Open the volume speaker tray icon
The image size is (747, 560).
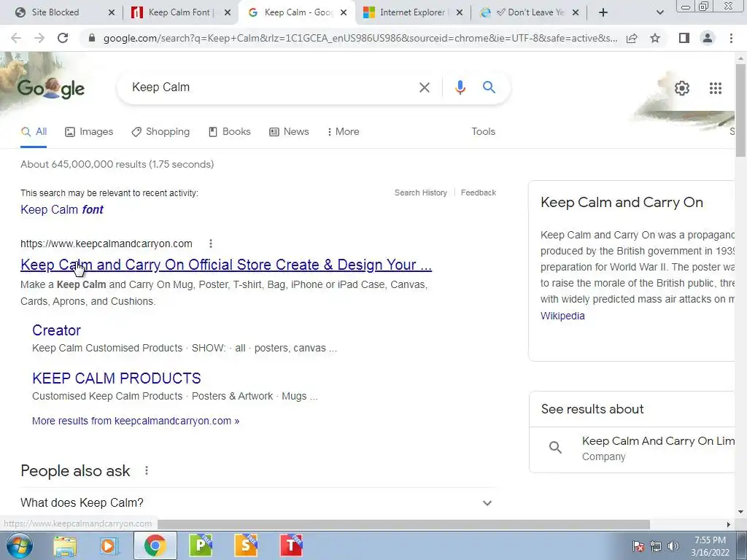coord(673,546)
